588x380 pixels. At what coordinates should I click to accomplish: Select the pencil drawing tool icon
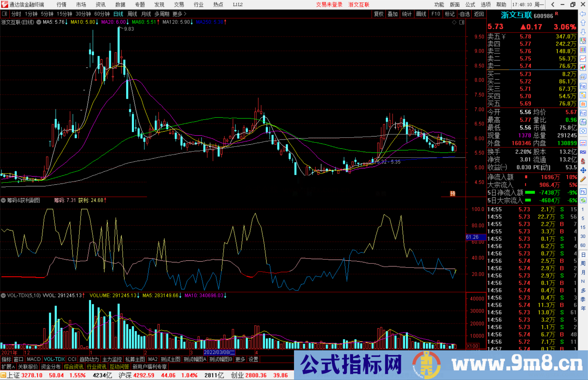click(583, 179)
